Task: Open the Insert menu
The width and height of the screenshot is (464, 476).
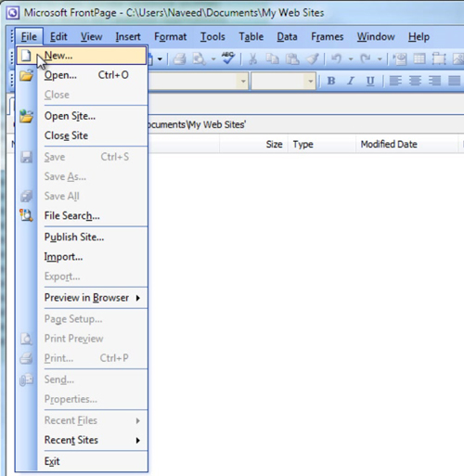Action: (128, 37)
